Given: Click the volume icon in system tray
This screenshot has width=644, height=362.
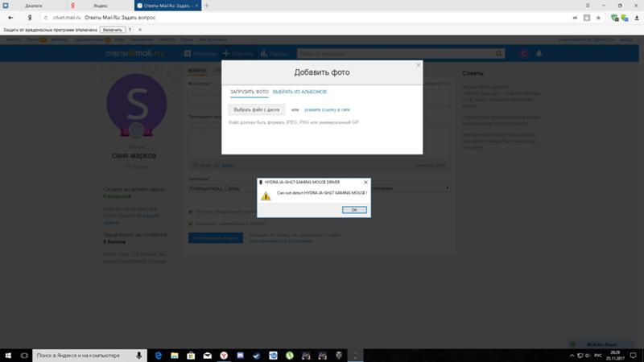Looking at the screenshot, I should point(588,356).
